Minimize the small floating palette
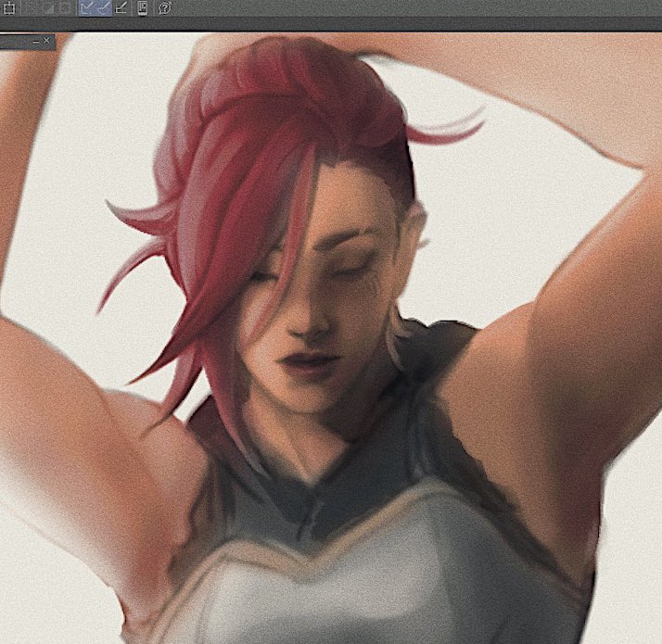662x644 pixels. pos(36,42)
